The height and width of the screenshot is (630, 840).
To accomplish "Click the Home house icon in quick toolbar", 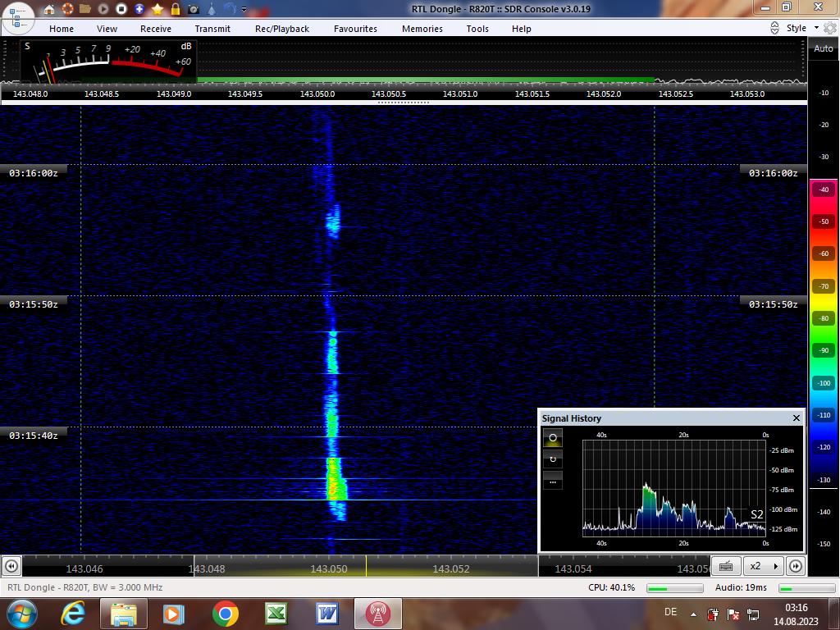I will [48, 9].
